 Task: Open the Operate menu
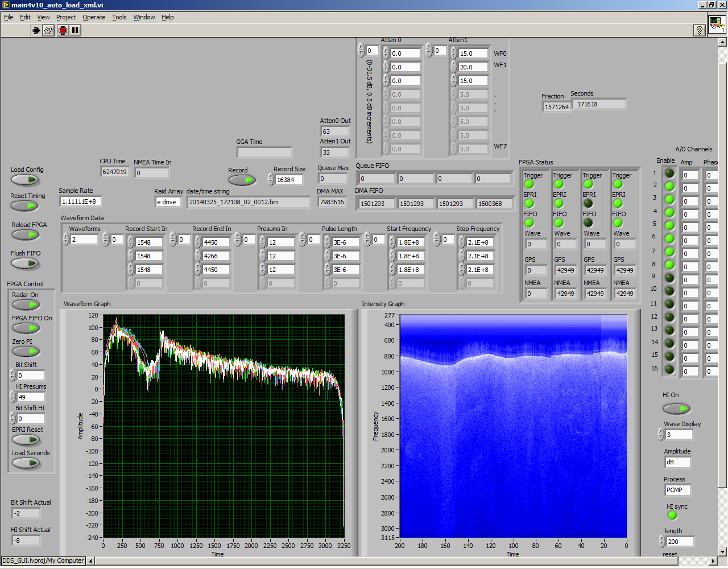tap(94, 17)
